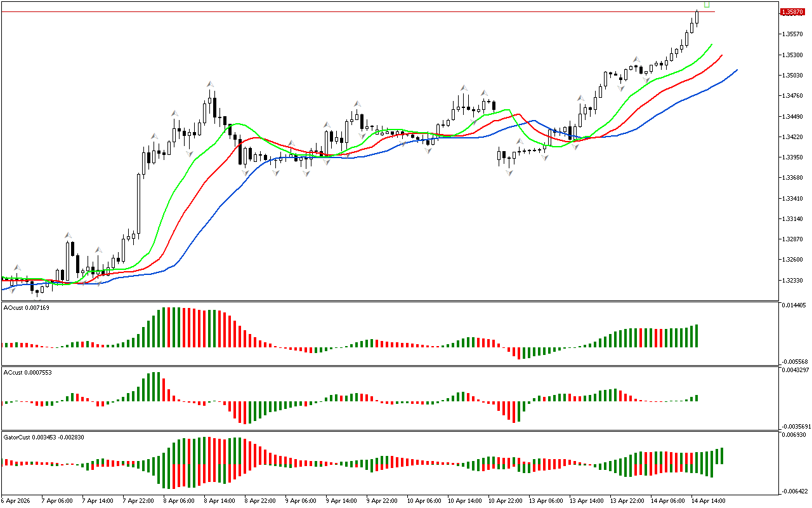Click the right end of the red Alligator line
This screenshot has height=508, width=812.
721,56
